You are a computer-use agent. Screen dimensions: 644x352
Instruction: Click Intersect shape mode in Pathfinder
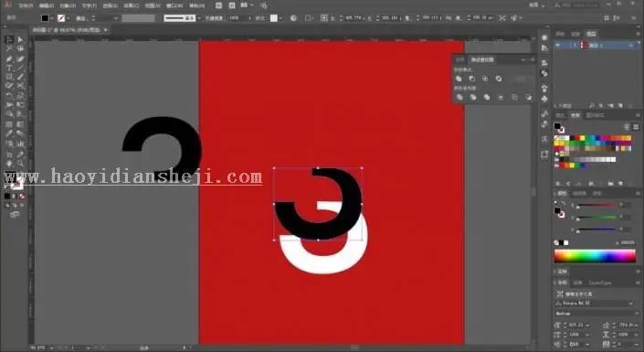(x=485, y=79)
